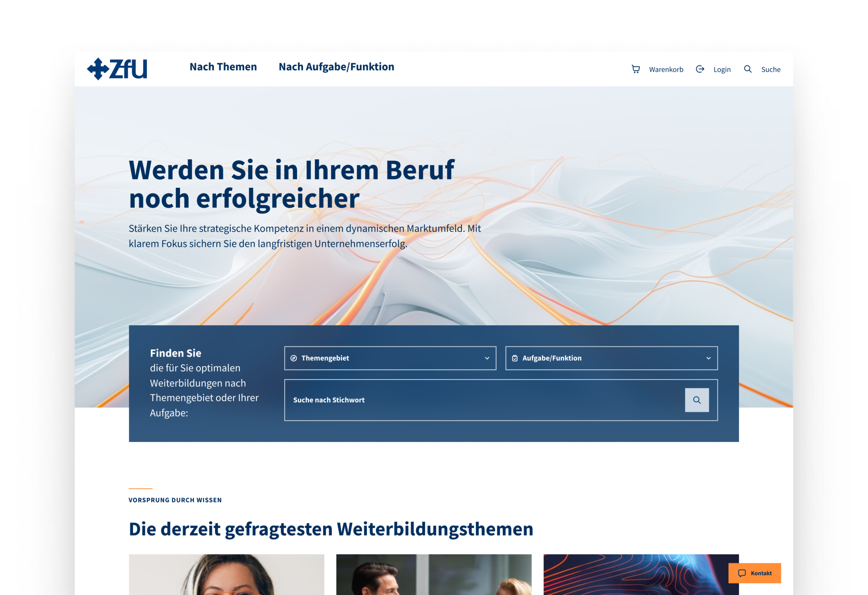This screenshot has height=595, width=868.
Task: Click the Login link text
Action: tap(722, 69)
